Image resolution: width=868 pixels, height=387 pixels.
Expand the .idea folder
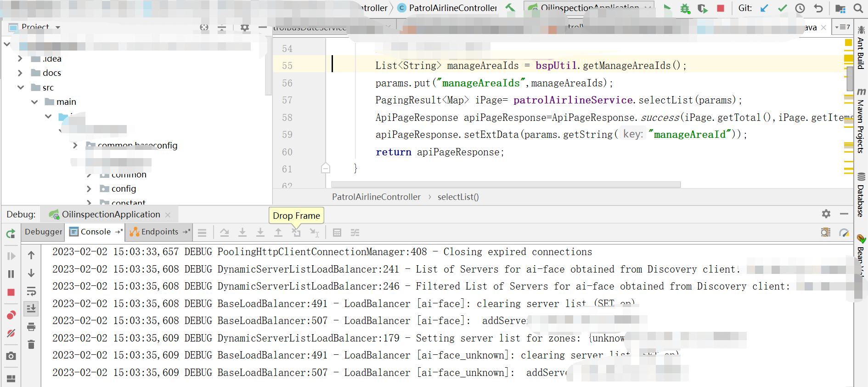tap(20, 58)
